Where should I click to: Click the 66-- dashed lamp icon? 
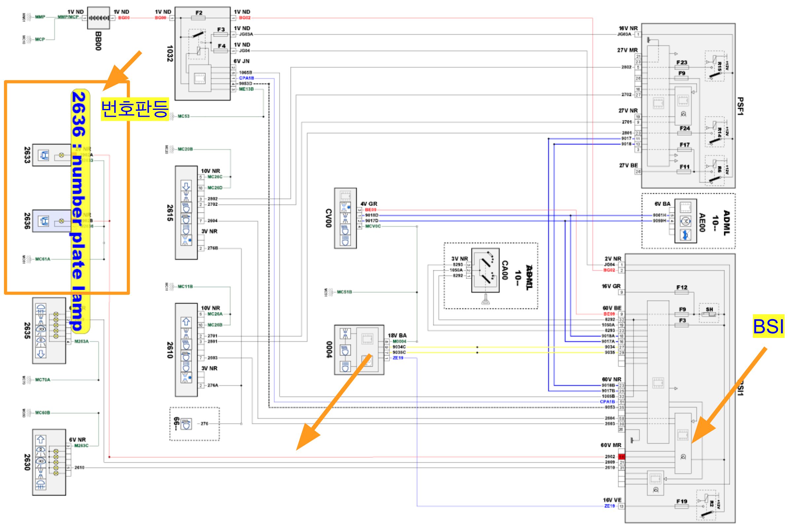[x=186, y=424]
